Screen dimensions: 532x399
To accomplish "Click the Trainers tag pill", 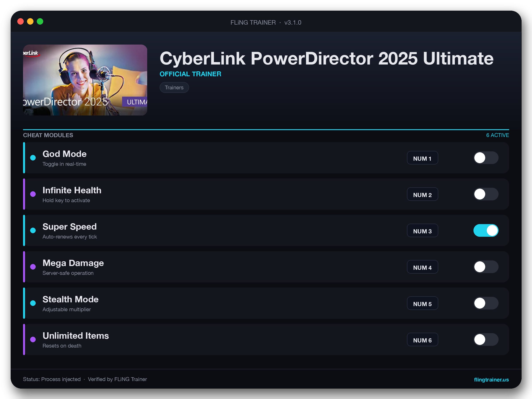I will point(174,88).
